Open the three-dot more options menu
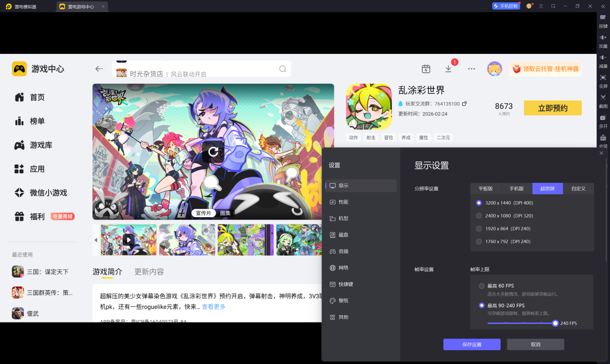The image size is (610, 364). point(471,69)
